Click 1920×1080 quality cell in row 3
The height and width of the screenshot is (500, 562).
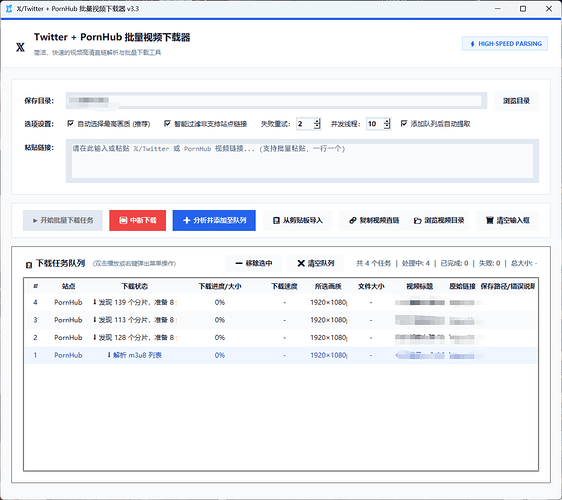[x=328, y=320]
